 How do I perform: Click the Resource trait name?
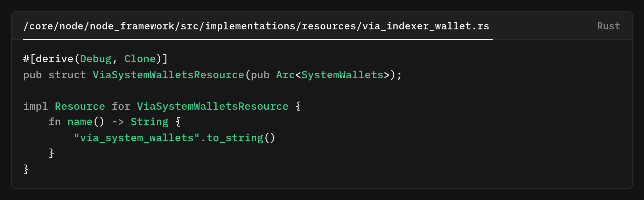(80, 106)
